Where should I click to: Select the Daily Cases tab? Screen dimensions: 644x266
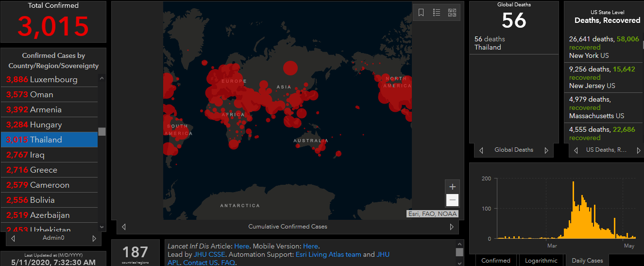coord(587,261)
